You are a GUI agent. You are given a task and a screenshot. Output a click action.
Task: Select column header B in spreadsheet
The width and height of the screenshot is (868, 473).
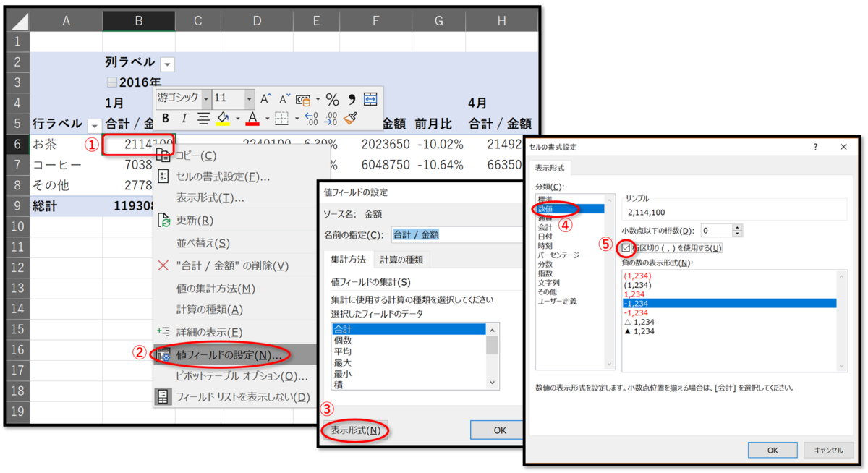coord(138,22)
